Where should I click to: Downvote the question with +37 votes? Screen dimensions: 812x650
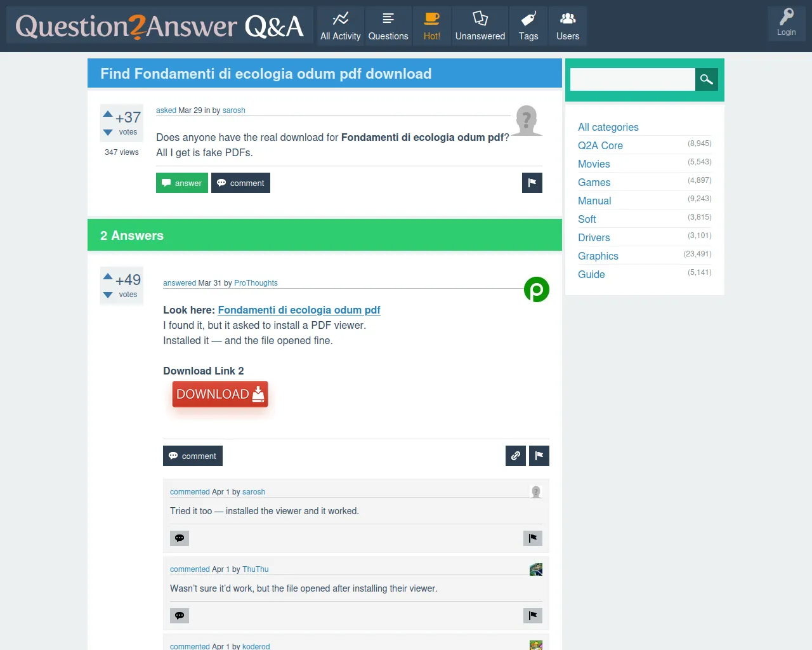(108, 133)
